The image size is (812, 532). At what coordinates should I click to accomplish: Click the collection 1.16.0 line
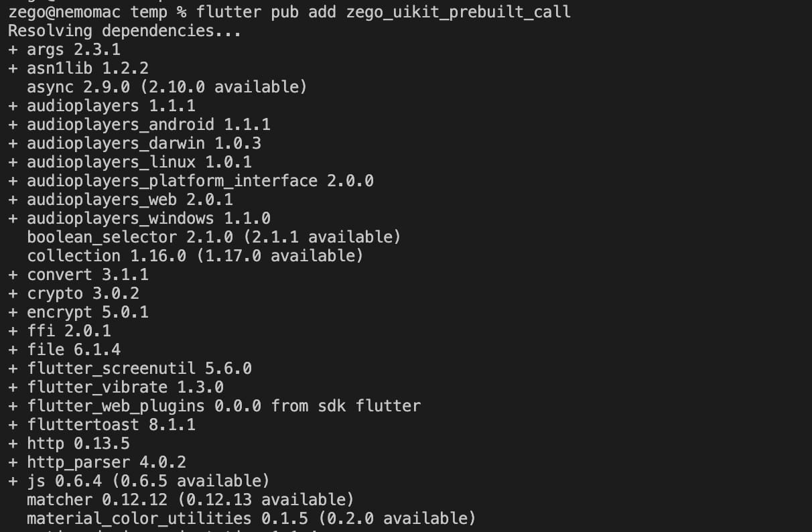point(195,256)
